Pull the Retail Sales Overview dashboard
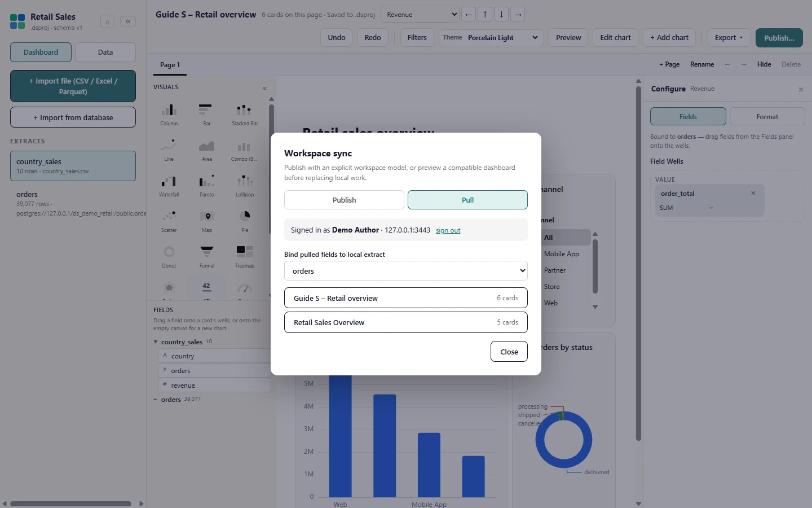The image size is (812, 508). (406, 322)
